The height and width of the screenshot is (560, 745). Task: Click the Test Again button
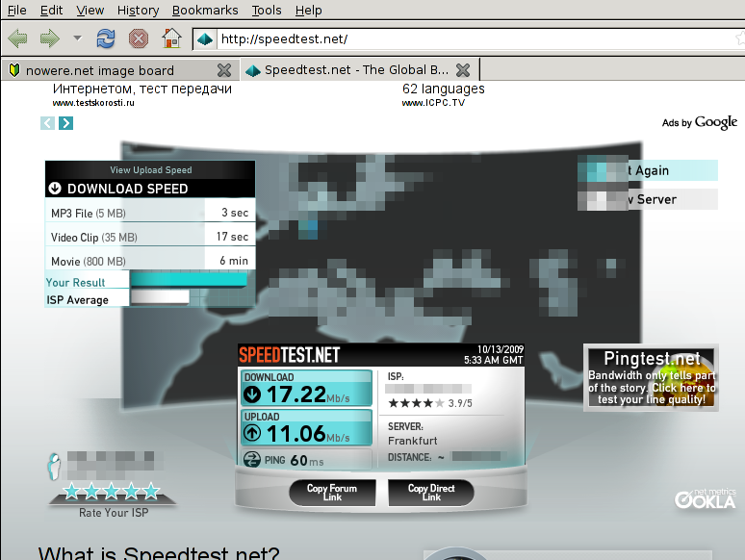click(648, 170)
